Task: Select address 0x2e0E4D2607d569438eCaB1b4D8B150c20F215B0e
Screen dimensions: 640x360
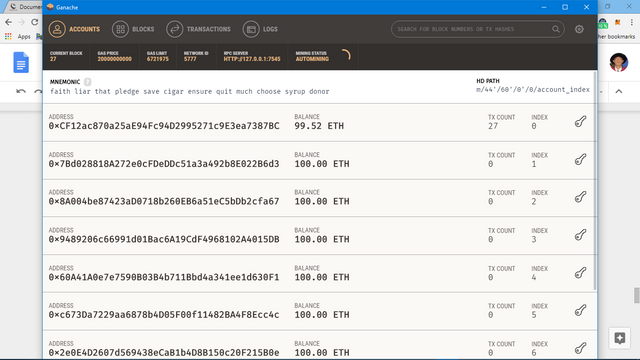Action: point(164,353)
